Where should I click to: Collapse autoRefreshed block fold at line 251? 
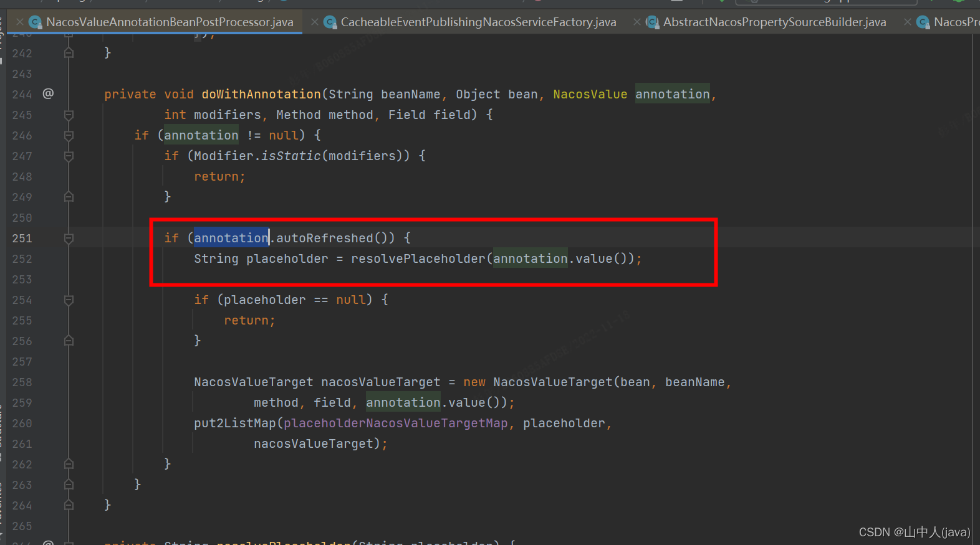[69, 239]
